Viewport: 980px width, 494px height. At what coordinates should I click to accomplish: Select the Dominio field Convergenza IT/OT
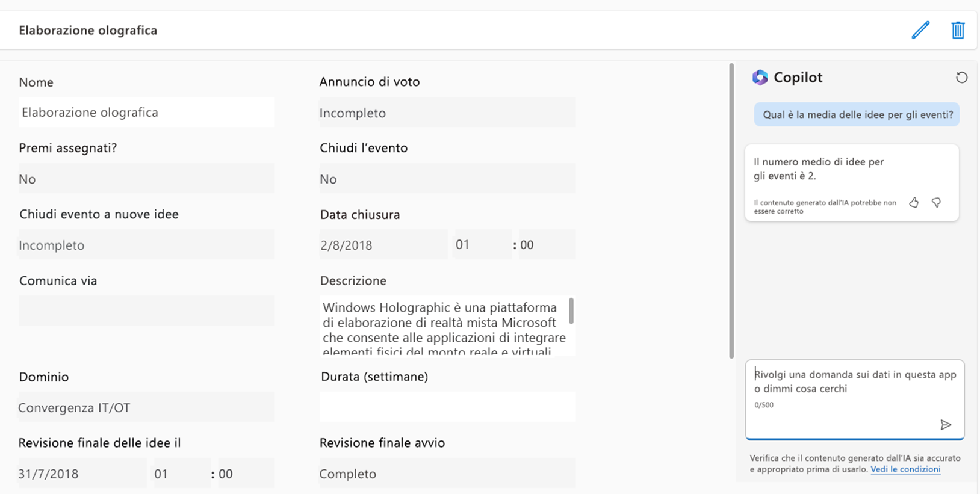[146, 407]
